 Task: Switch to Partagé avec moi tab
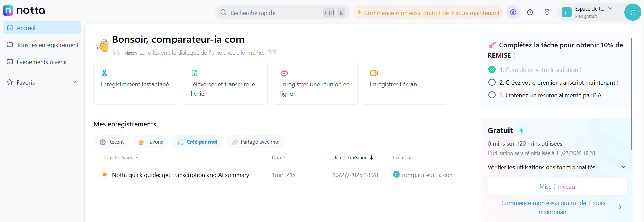tap(255, 142)
